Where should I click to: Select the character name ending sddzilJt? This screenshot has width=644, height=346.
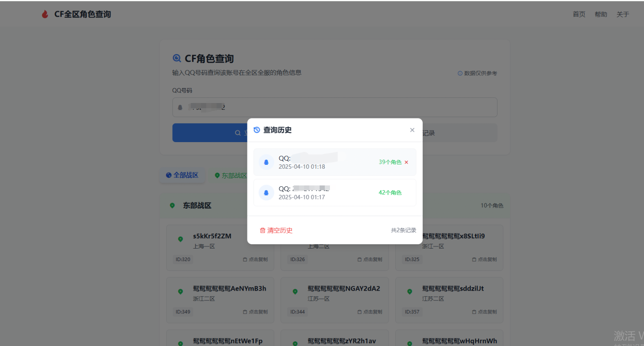[453, 288]
